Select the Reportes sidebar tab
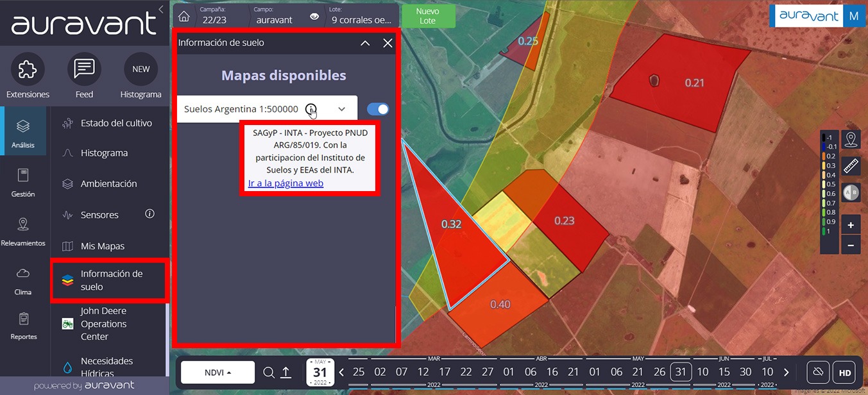The width and height of the screenshot is (868, 395). pos(23,326)
